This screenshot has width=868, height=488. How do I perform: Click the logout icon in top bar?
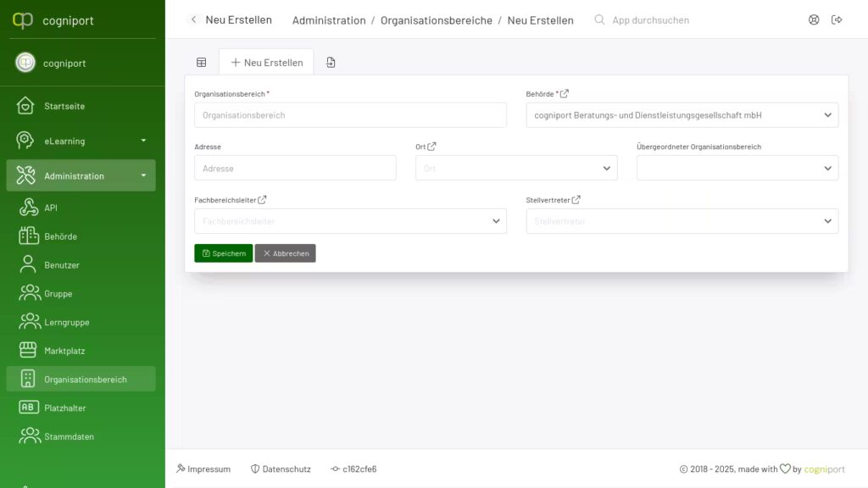[x=837, y=19]
